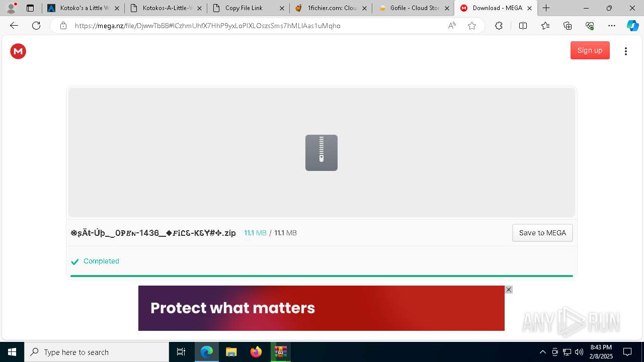The image size is (644, 362).
Task: Show hidden system tray icons
Action: pyautogui.click(x=542, y=352)
